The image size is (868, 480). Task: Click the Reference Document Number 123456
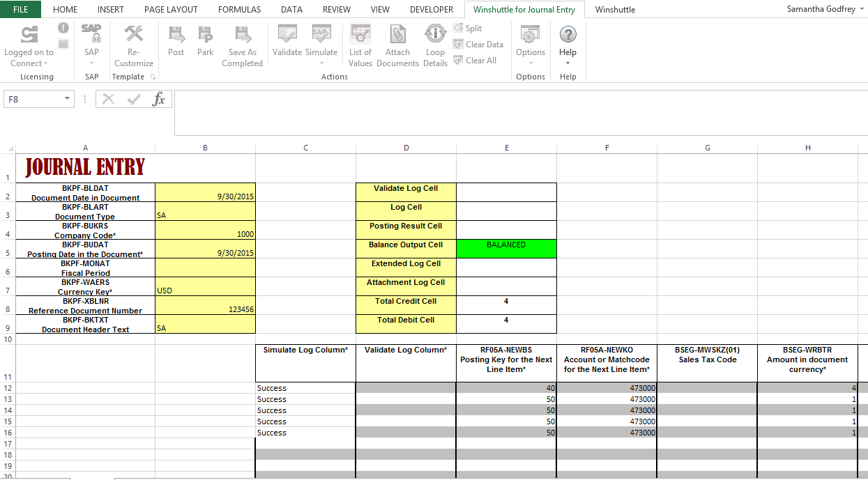[x=205, y=305]
